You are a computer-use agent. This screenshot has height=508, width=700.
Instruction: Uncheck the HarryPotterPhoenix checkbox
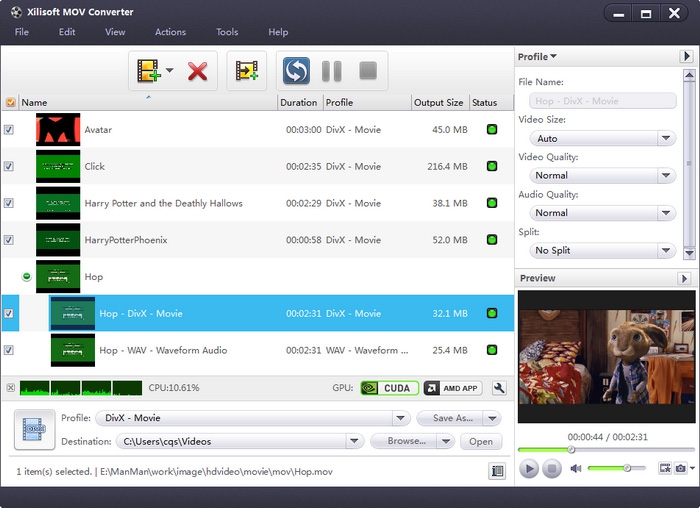pyautogui.click(x=8, y=240)
